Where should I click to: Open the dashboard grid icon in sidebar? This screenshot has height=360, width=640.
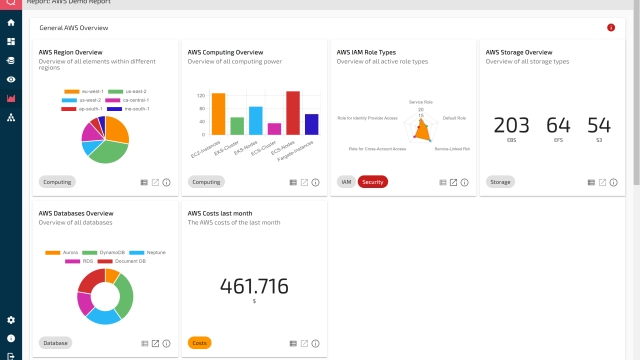coord(11,42)
